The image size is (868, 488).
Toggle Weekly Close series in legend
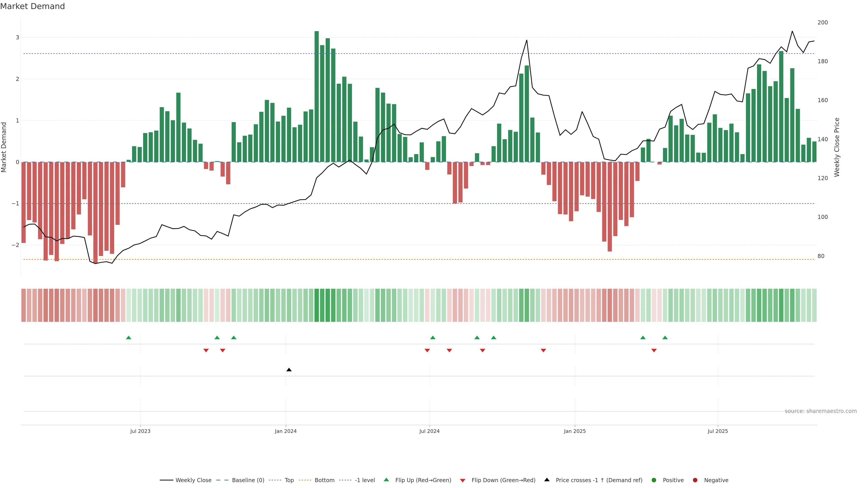[193, 480]
